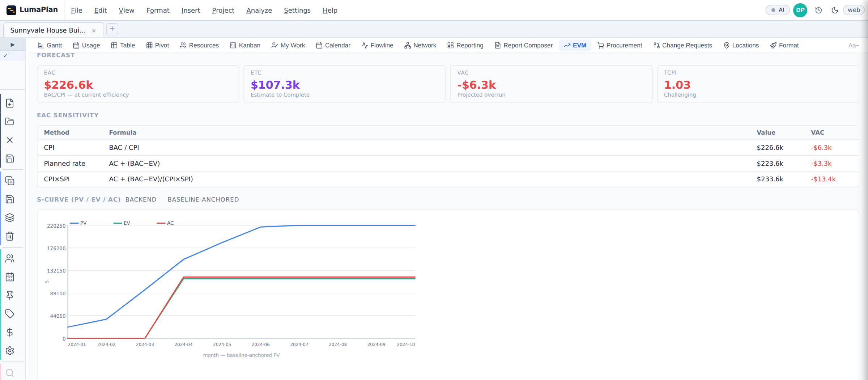868x380 pixels.
Task: Click the upper save icon in sidebar
Action: tap(10, 159)
